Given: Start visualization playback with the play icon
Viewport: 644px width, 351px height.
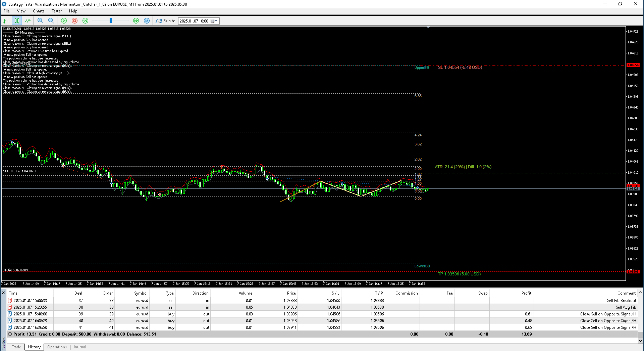Looking at the screenshot, I should tap(64, 20).
